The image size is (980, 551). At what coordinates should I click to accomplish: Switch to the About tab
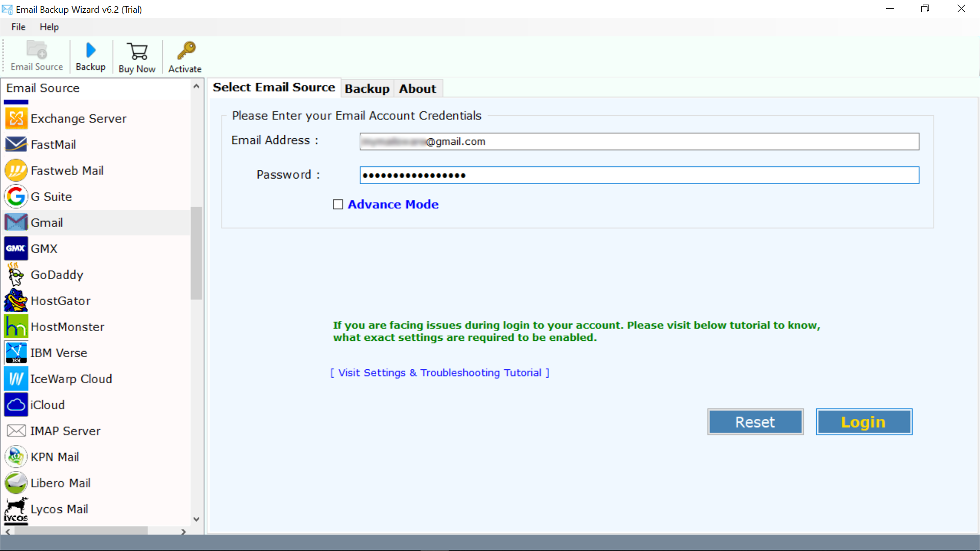pyautogui.click(x=418, y=88)
